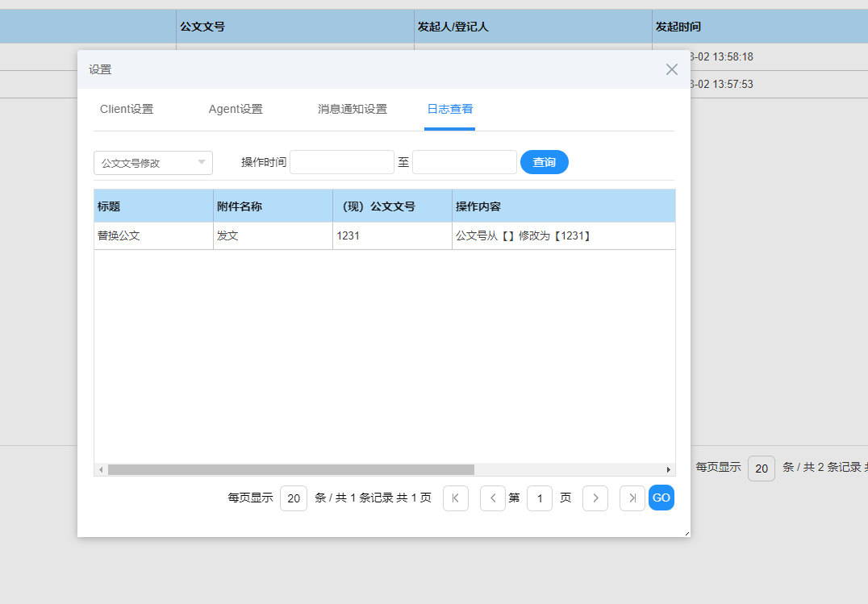This screenshot has height=604, width=868.
Task: Click the dialog page number input box
Action: coord(540,498)
